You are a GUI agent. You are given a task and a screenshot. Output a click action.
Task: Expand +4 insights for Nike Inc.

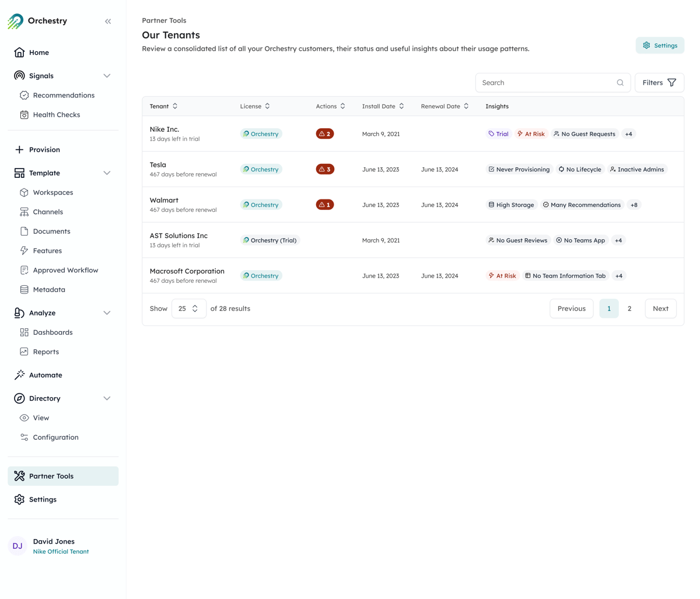(x=628, y=134)
